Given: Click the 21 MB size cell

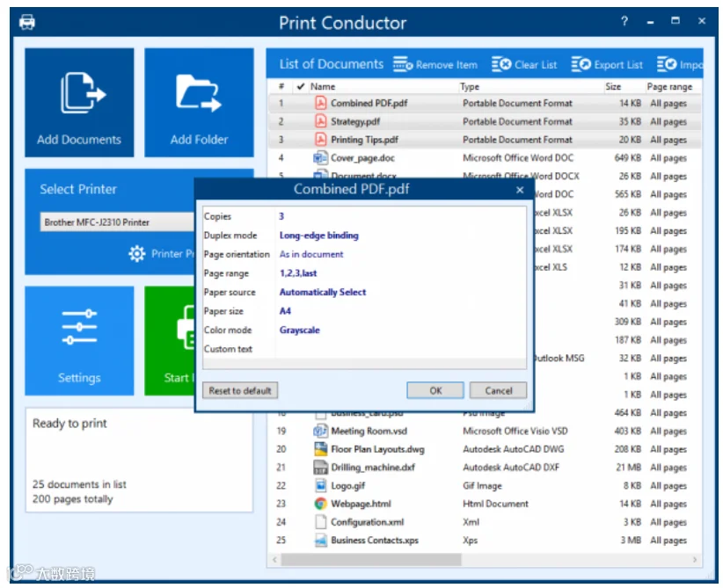Looking at the screenshot, I should pyautogui.click(x=628, y=468).
